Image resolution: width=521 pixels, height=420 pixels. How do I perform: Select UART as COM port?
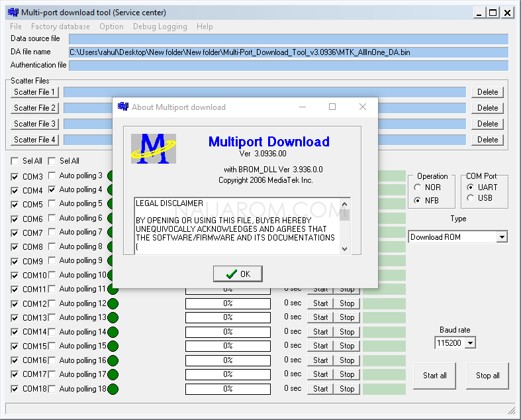470,187
